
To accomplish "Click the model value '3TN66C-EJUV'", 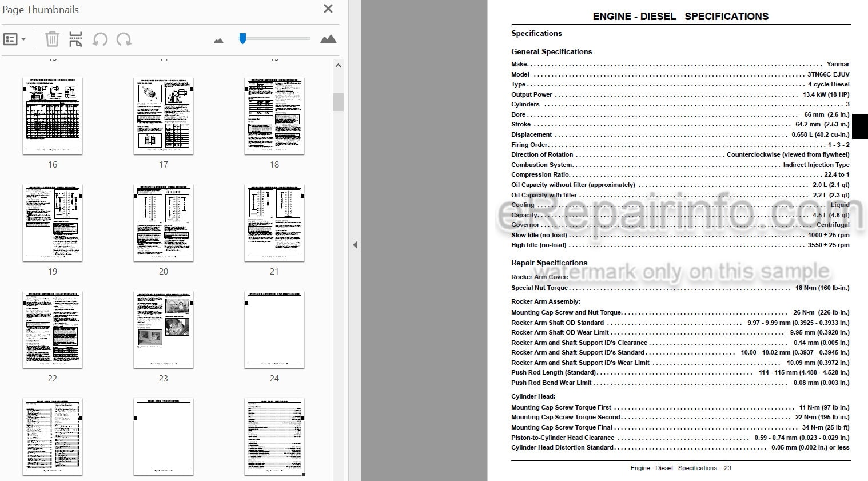I will click(828, 74).
